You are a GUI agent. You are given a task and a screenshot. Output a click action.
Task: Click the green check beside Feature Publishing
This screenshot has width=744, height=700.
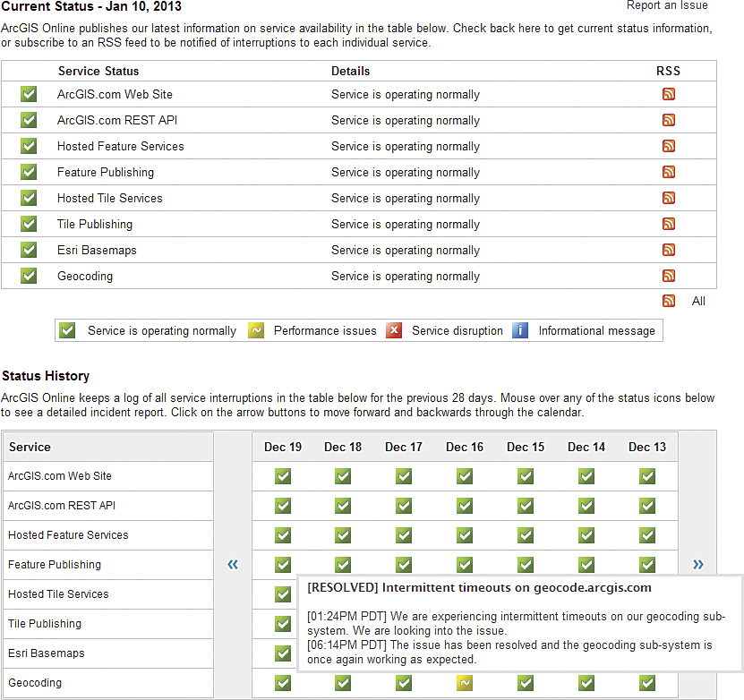pos(29,172)
